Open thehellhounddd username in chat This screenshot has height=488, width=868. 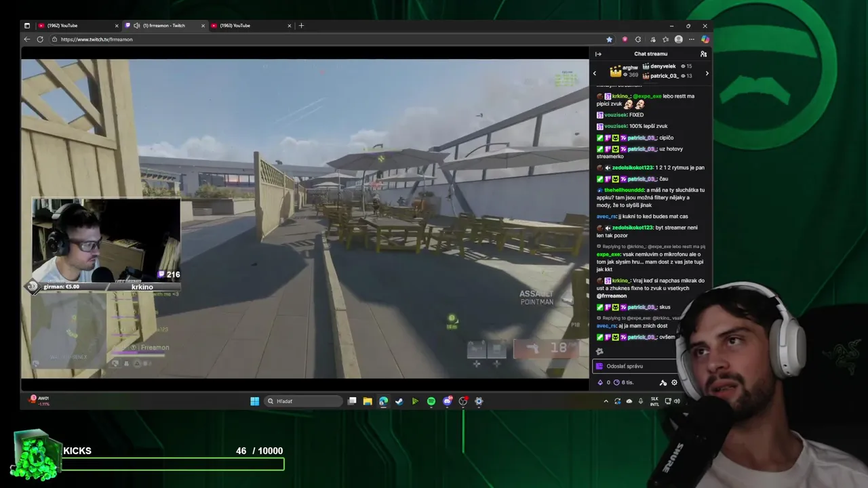pyautogui.click(x=624, y=190)
